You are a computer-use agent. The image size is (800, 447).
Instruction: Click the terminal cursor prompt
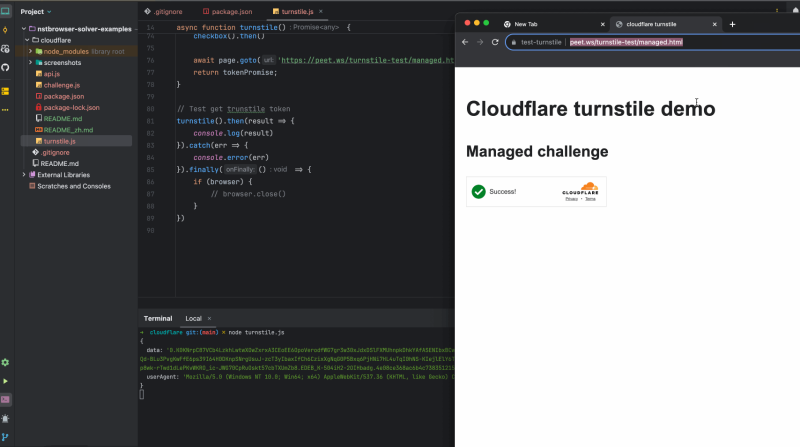coord(142,394)
